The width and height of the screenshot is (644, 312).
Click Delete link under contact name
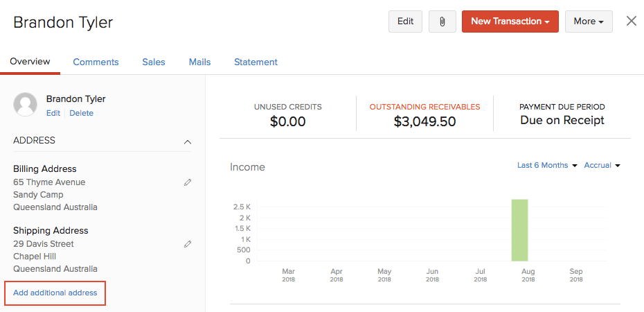[81, 113]
